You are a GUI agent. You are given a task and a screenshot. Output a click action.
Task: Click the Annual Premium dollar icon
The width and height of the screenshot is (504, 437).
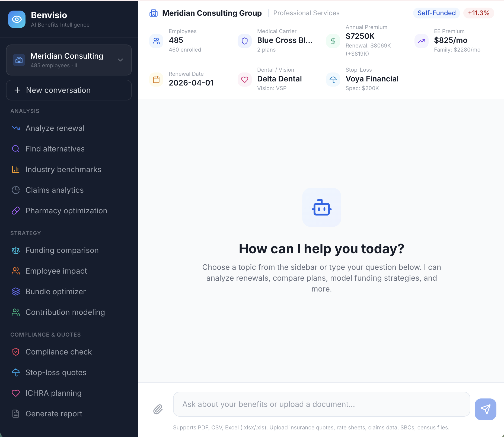(x=333, y=41)
